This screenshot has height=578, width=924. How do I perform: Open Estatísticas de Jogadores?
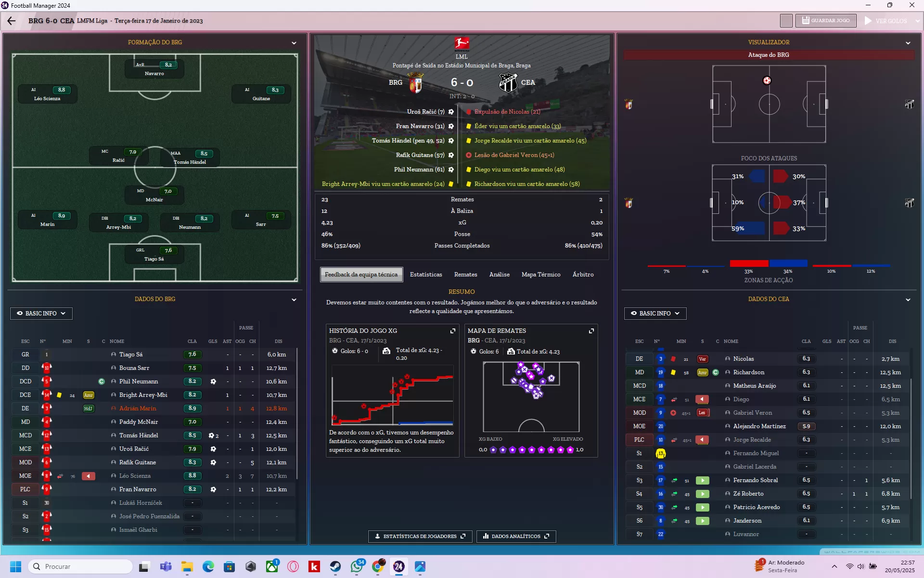[420, 536]
